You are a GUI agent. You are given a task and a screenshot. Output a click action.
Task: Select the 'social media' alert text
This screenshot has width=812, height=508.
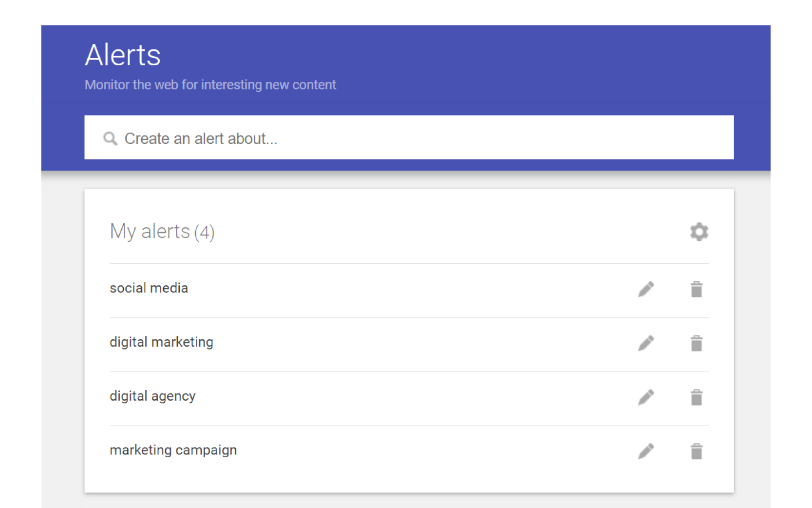[149, 288]
